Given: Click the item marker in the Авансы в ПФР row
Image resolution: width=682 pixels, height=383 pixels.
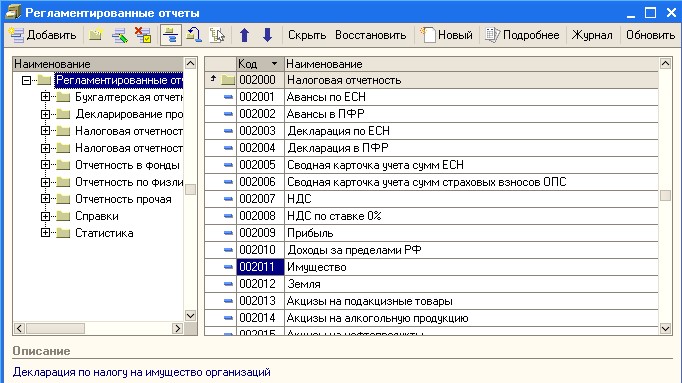Looking at the screenshot, I should coord(228,114).
